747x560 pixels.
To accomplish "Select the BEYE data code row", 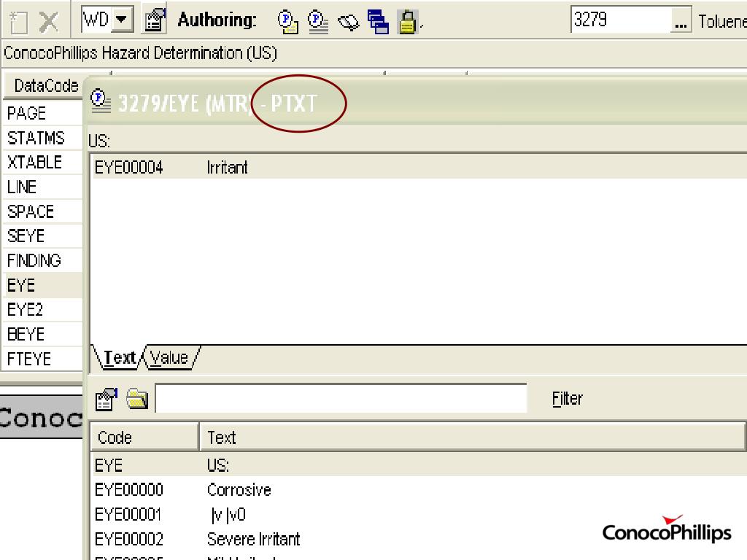I will click(x=43, y=334).
